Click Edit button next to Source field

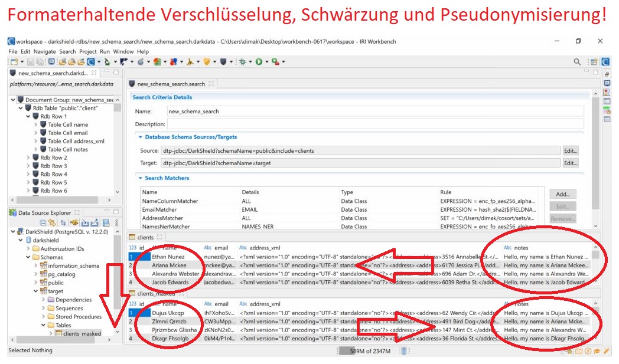click(569, 151)
